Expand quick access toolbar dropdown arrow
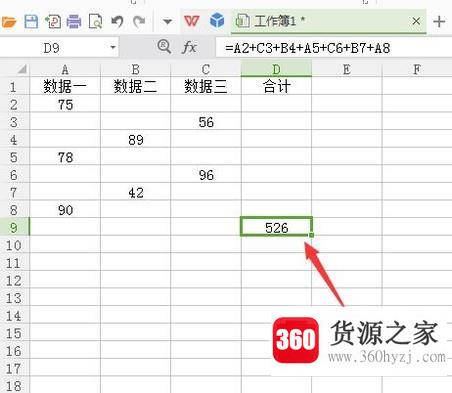 tap(167, 22)
